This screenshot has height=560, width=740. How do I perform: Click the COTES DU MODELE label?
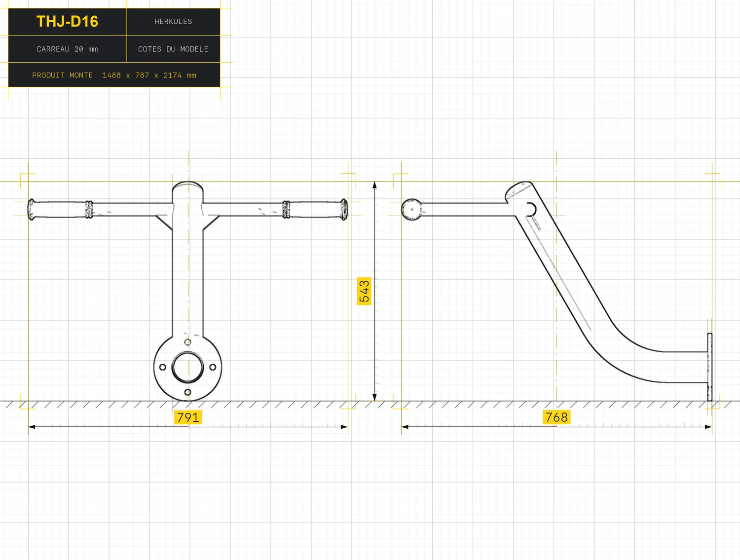click(173, 49)
